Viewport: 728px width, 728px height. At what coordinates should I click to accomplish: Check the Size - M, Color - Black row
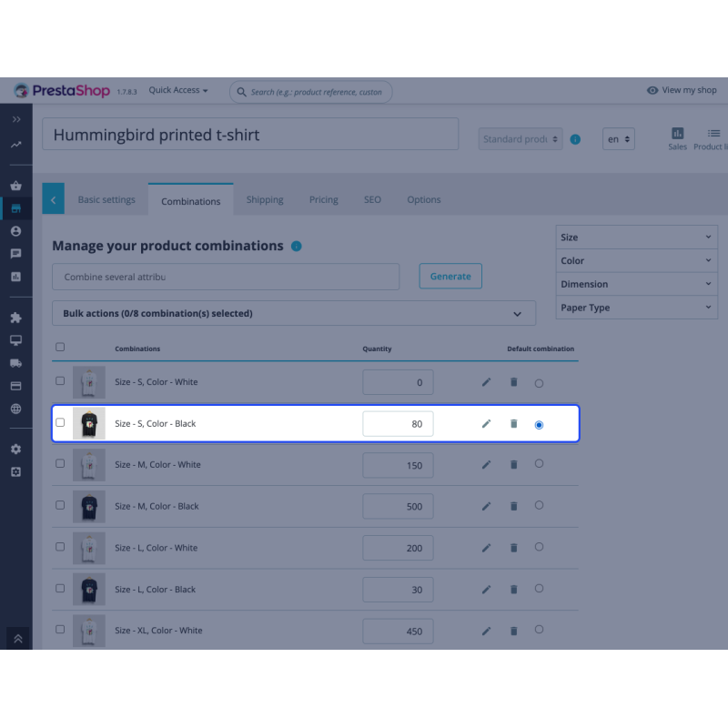click(x=60, y=505)
